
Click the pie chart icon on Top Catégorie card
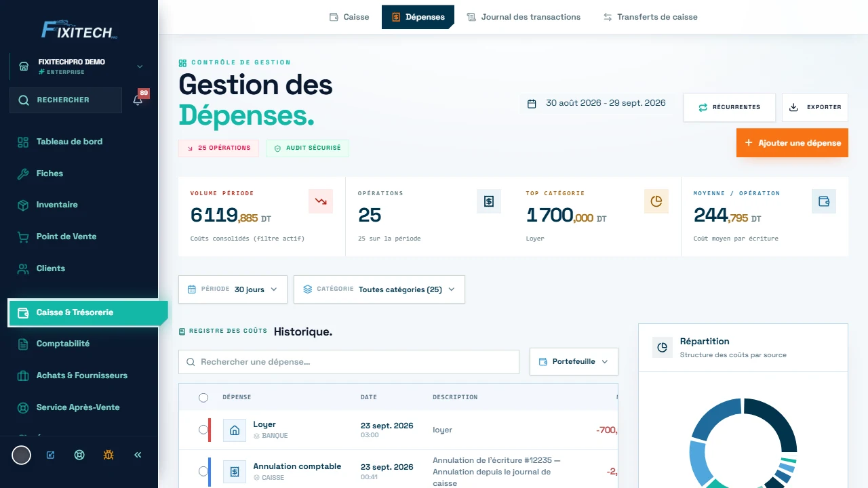(656, 201)
